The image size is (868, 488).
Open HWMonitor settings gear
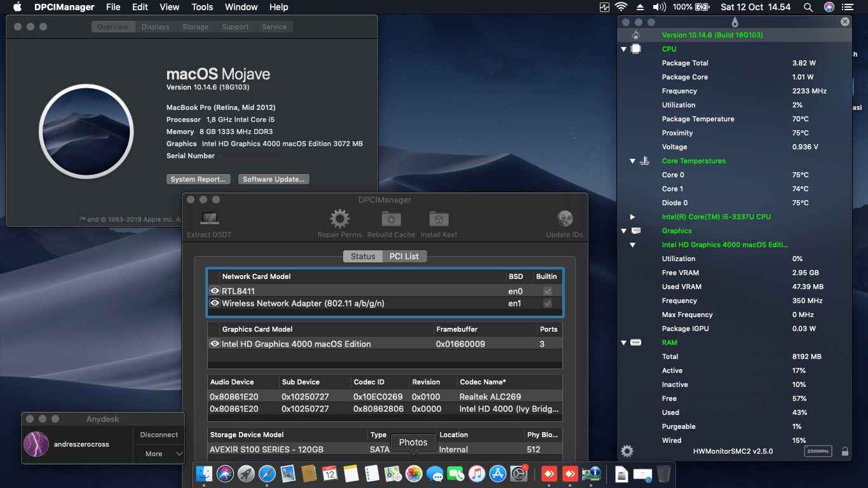tap(627, 451)
